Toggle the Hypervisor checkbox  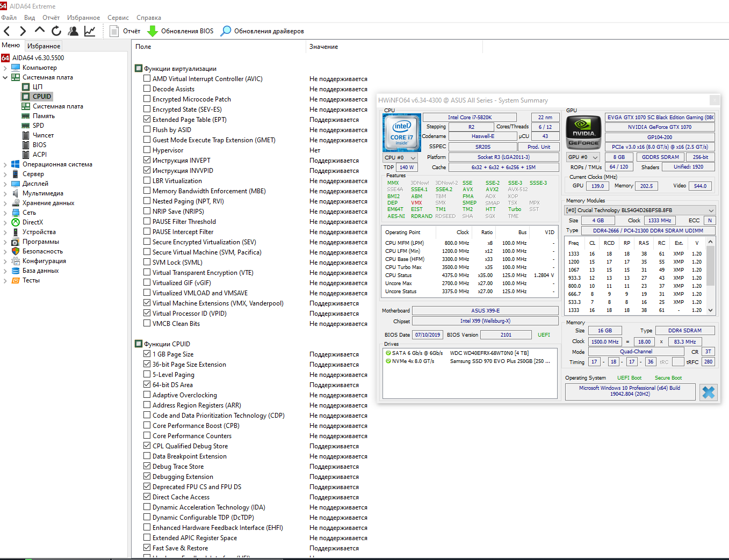pos(147,150)
